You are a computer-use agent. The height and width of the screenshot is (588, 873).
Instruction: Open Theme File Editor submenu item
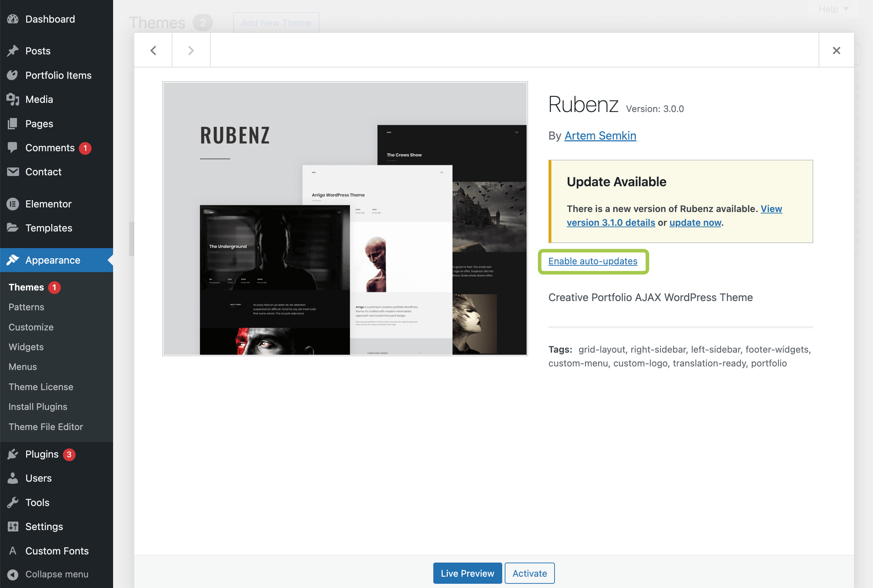[x=46, y=427]
